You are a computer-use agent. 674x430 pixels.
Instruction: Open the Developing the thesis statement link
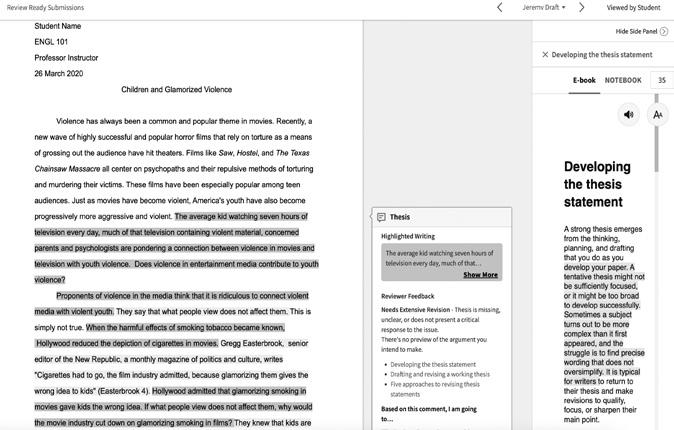tap(433, 364)
